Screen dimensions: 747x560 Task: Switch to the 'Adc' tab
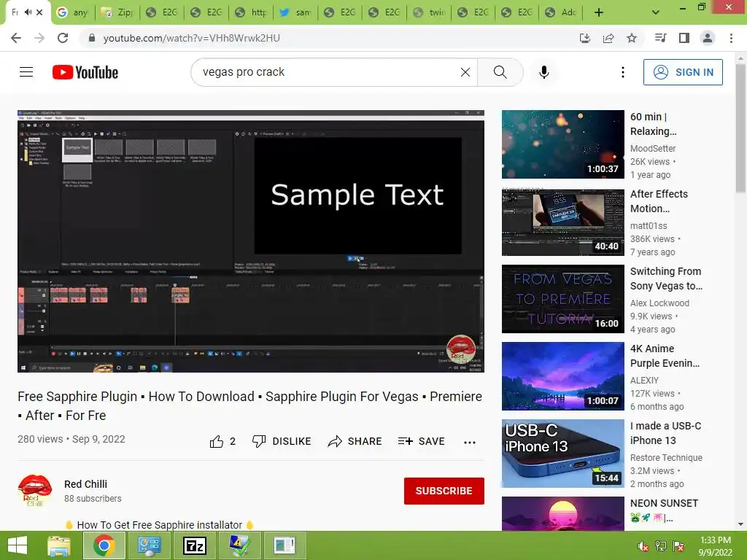pos(562,12)
